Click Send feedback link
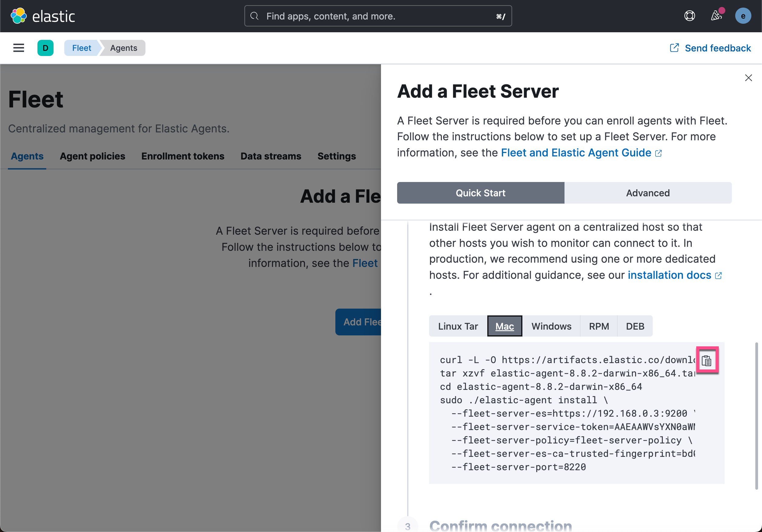Screen dimensions: 762x532 717,48
